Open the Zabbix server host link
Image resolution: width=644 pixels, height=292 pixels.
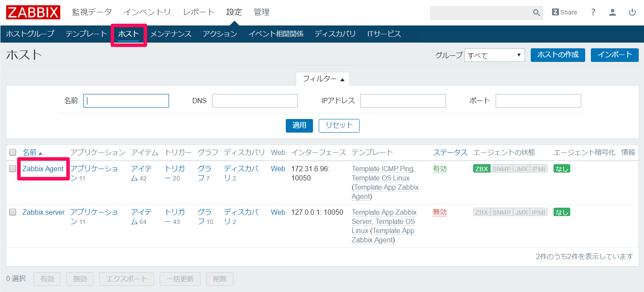click(43, 212)
